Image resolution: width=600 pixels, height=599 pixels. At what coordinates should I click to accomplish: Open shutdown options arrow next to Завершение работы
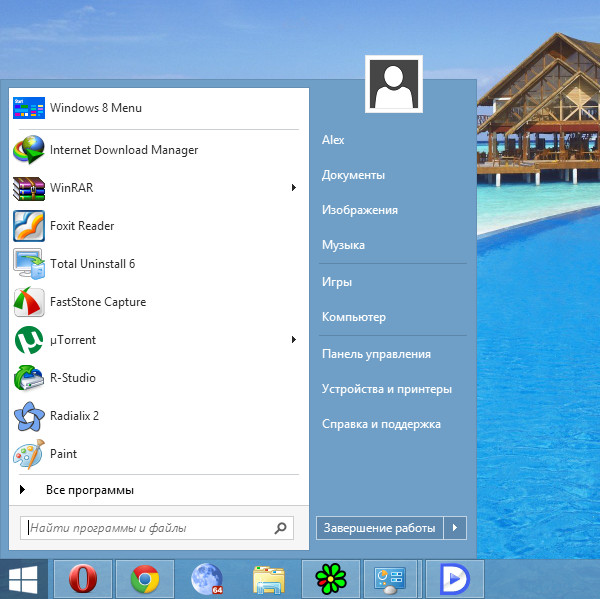pos(455,527)
